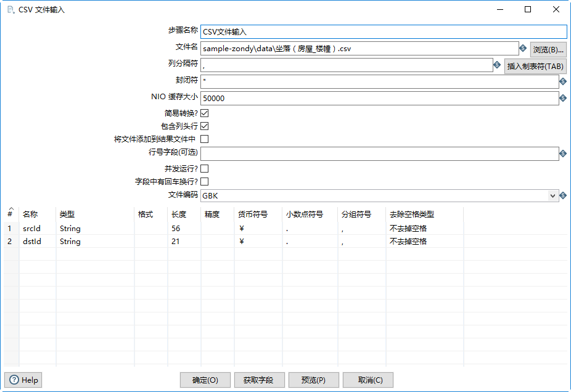The height and width of the screenshot is (392, 571).
Task: Focus the 文件名 path input field
Action: (359, 49)
